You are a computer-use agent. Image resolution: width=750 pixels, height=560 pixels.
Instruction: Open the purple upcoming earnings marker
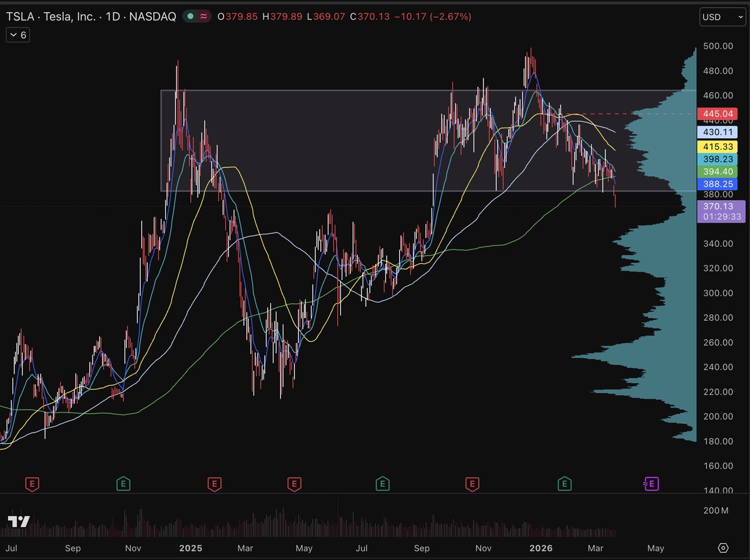coord(651,484)
